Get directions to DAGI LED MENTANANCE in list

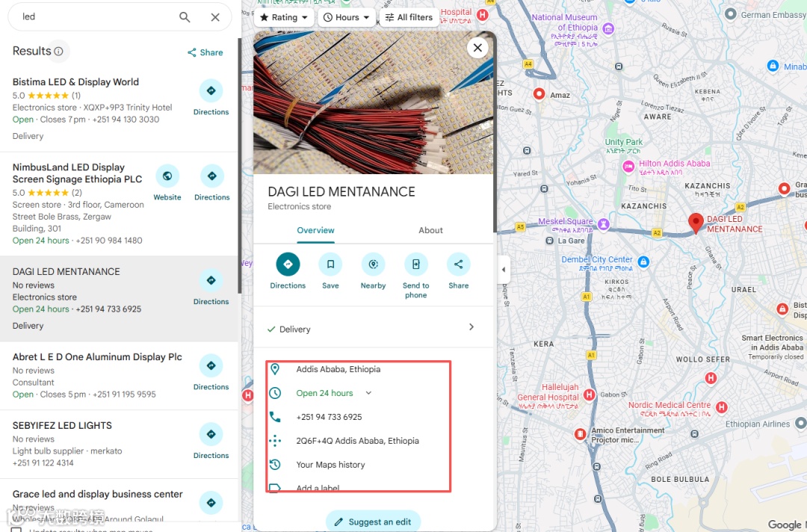[211, 288]
